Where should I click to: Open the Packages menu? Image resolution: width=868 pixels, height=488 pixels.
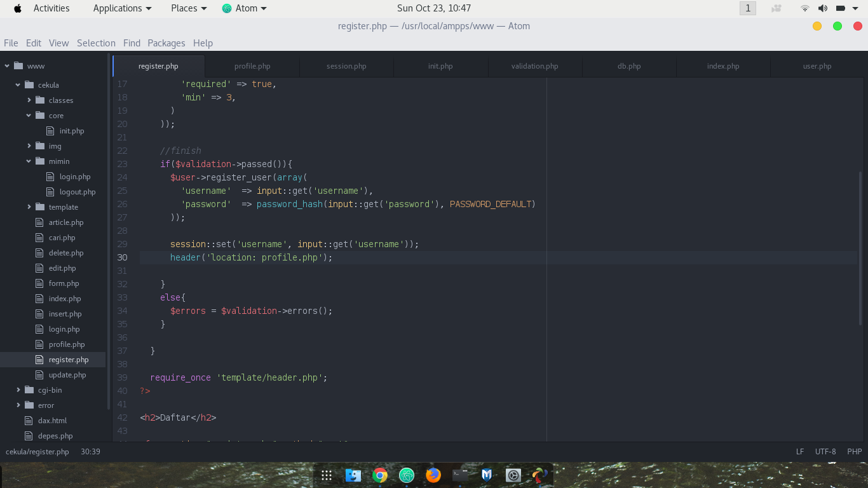point(166,43)
